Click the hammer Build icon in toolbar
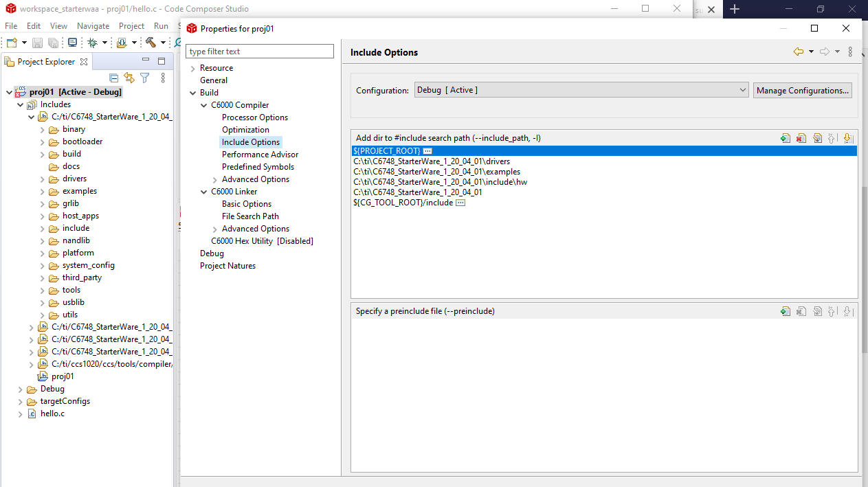Image resolution: width=868 pixels, height=487 pixels. click(150, 43)
